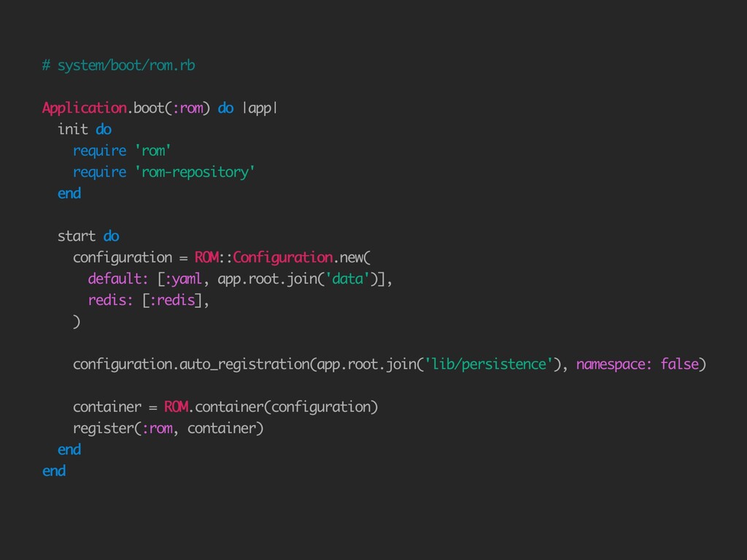Click the 'lib/persistence' string
The image size is (747, 560).
[x=488, y=365]
